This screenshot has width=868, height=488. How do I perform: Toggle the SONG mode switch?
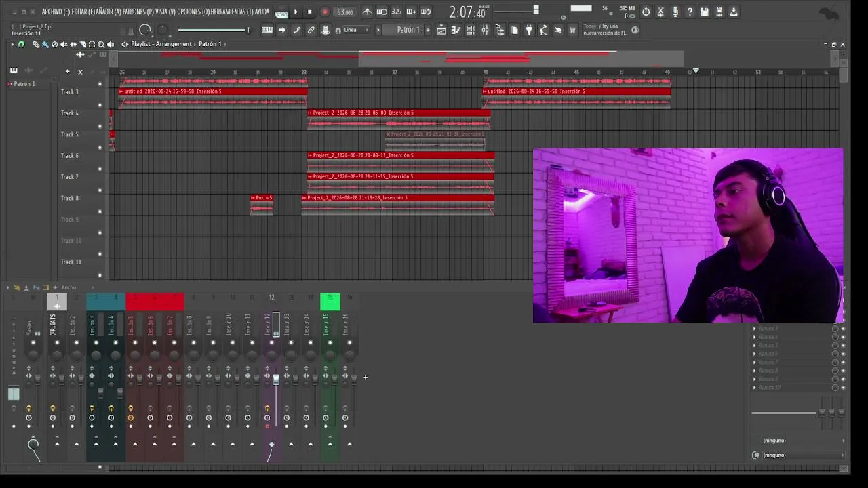tap(281, 12)
